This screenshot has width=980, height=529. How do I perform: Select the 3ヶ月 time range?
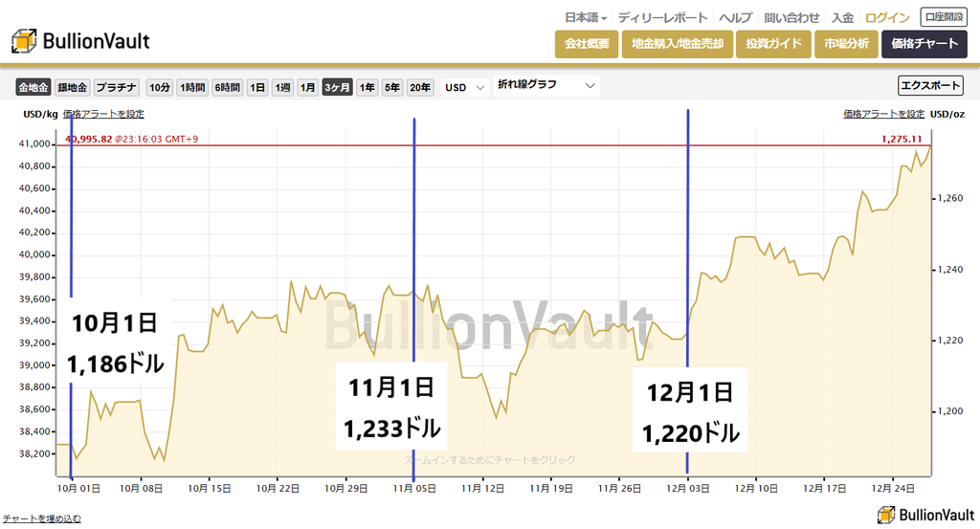(338, 87)
